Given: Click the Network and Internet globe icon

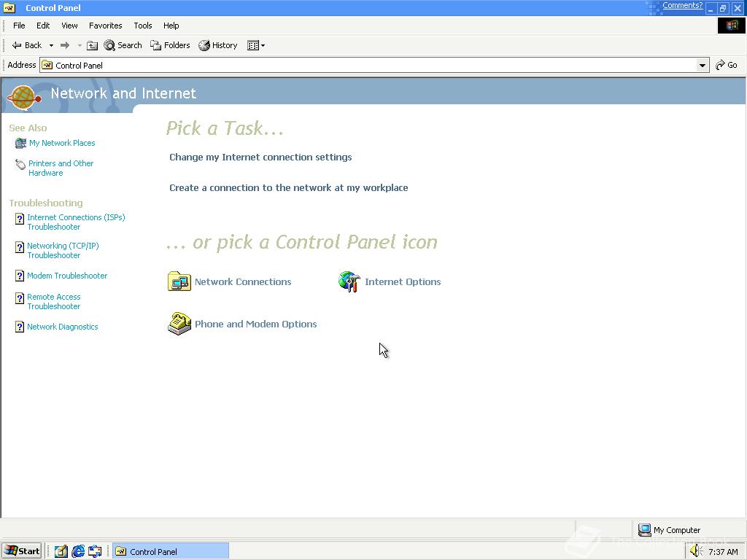Looking at the screenshot, I should point(24,97).
